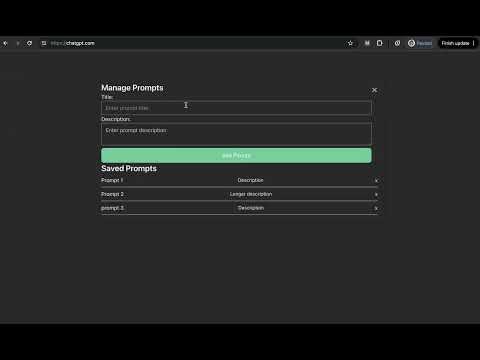The height and width of the screenshot is (360, 480).
Task: Focus the prompt Title input field
Action: pyautogui.click(x=236, y=108)
